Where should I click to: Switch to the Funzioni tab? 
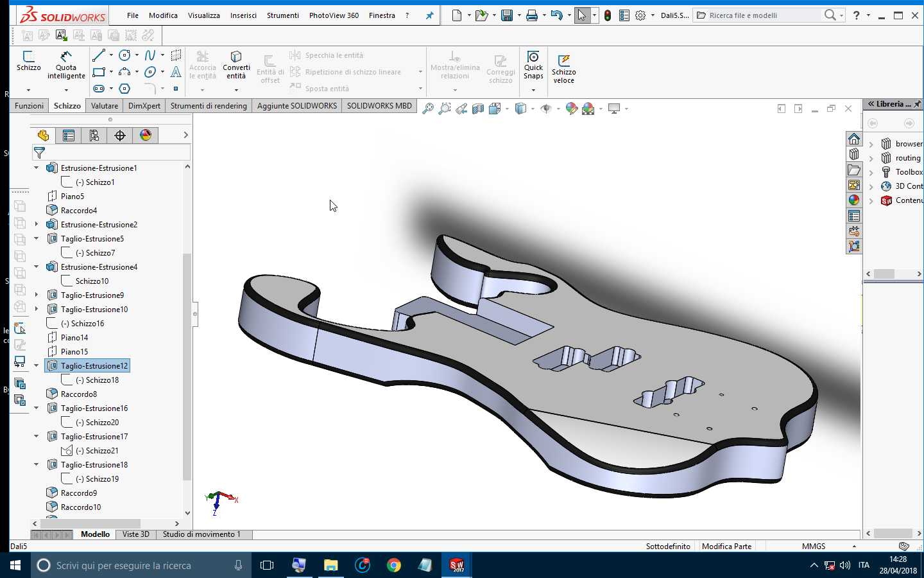tap(30, 106)
